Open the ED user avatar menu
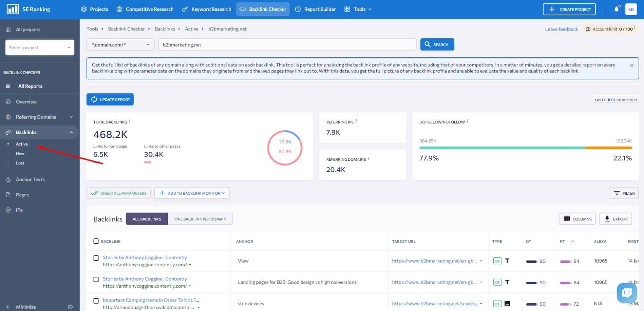This screenshot has height=311, width=644. [x=631, y=9]
